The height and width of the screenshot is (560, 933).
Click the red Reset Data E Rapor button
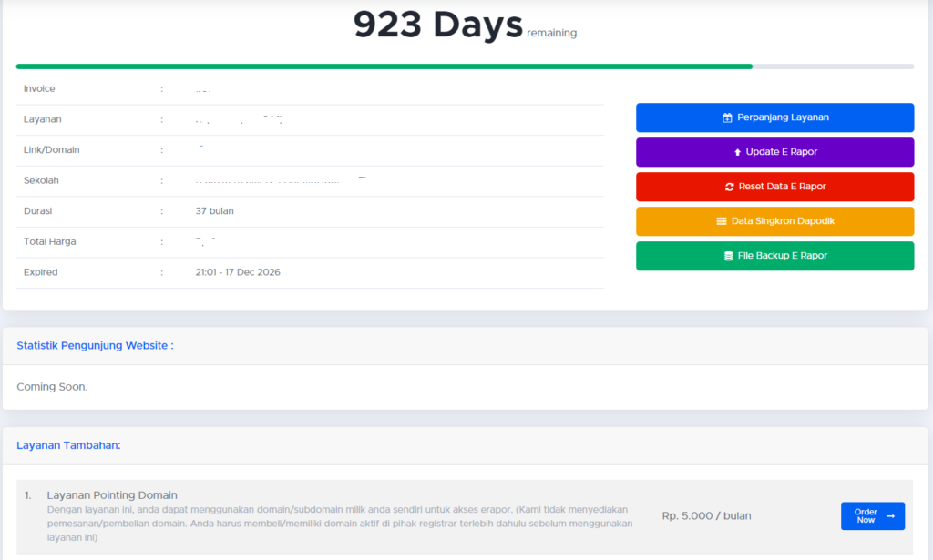pyautogui.click(x=774, y=187)
